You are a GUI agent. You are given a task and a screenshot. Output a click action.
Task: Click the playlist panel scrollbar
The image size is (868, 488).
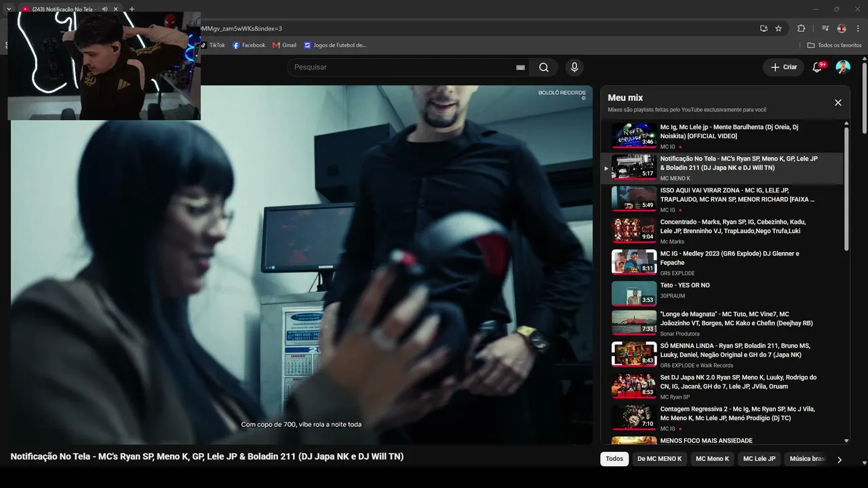846,190
